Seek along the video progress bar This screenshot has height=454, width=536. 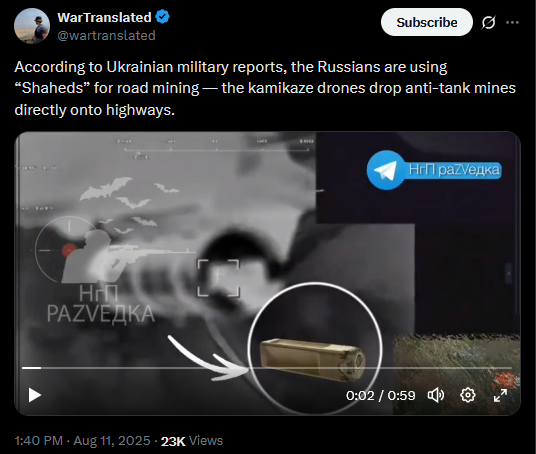[x=267, y=368]
